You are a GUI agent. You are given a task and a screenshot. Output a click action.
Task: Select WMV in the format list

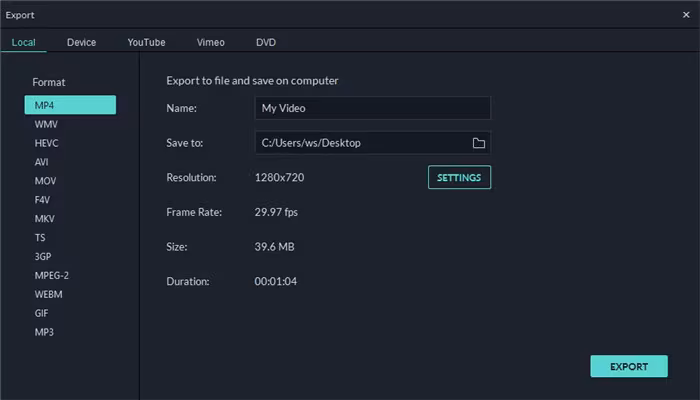click(x=46, y=125)
